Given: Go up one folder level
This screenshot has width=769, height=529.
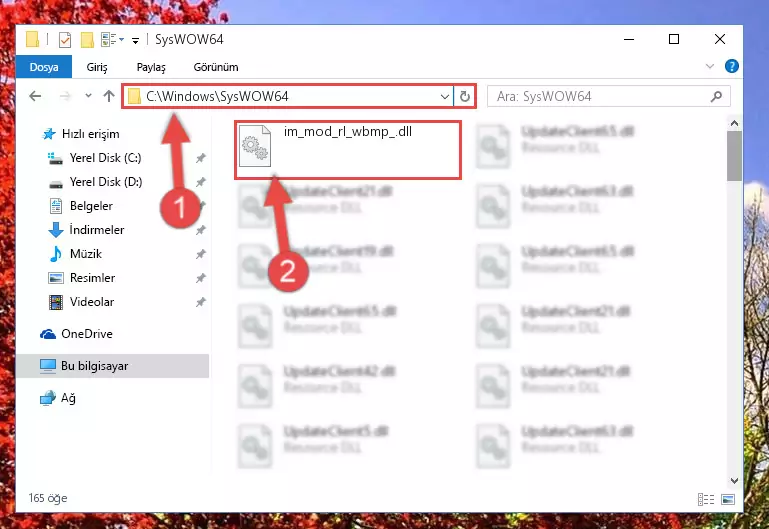Looking at the screenshot, I should pos(109,96).
